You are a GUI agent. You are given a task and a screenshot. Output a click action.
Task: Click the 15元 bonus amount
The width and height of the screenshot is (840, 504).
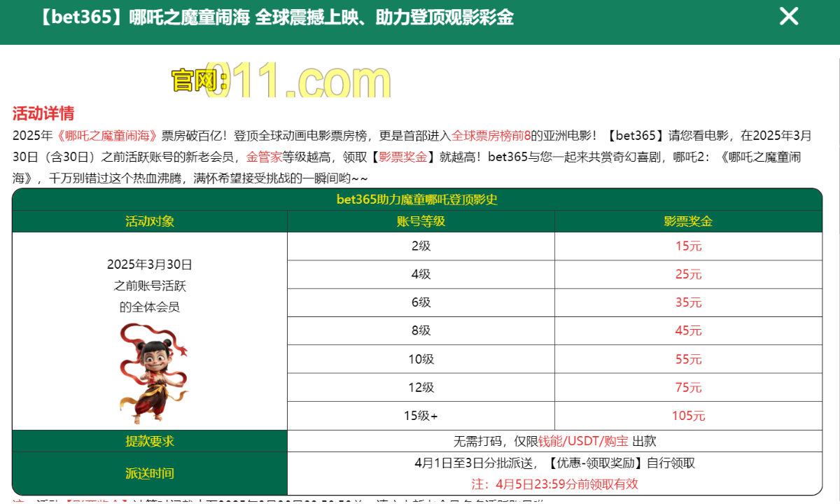click(688, 246)
